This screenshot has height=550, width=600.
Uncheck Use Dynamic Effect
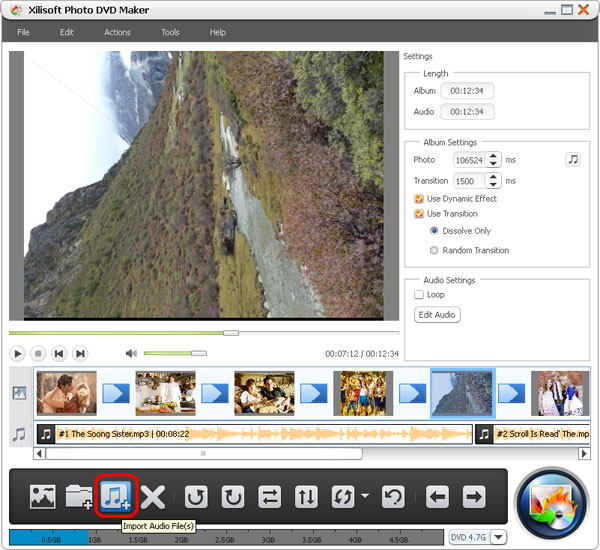(420, 199)
